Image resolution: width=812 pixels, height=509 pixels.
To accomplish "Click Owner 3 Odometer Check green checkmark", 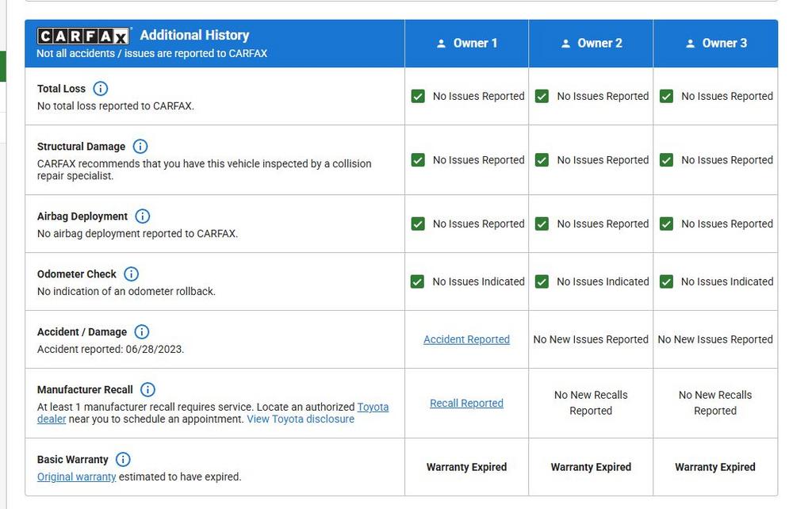I will click(667, 281).
